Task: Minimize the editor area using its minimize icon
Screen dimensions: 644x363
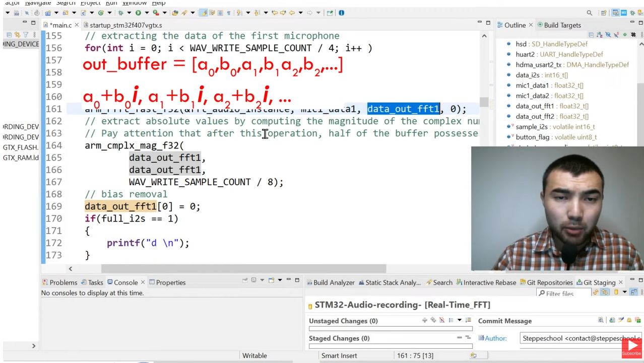Action: tap(480, 23)
